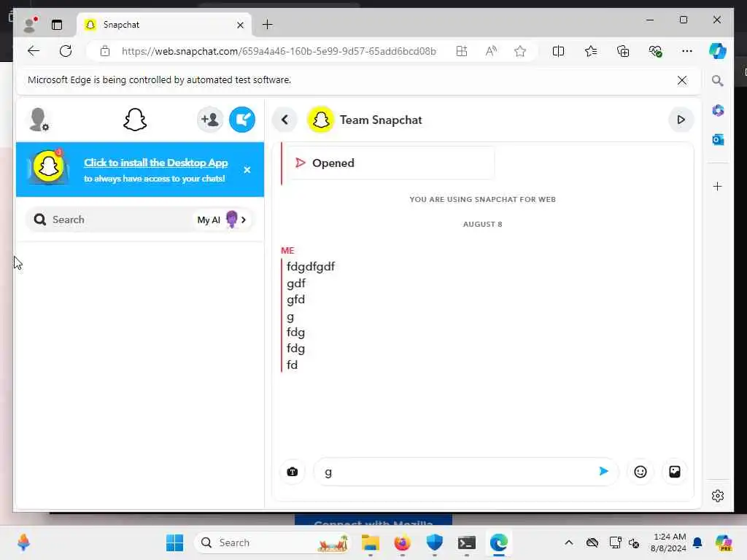The height and width of the screenshot is (560, 747).
Task: Reload the Snapchat page
Action: coord(66,51)
